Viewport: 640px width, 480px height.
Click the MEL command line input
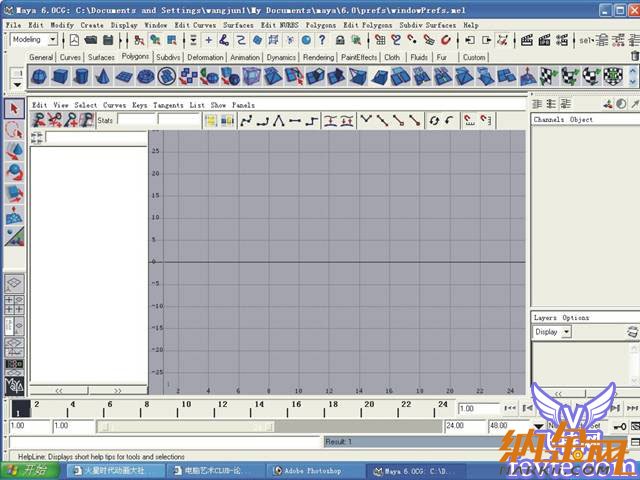pos(165,442)
